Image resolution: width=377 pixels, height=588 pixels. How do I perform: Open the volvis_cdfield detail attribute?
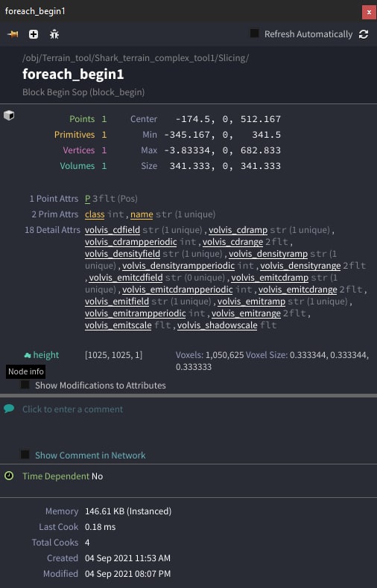[x=113, y=230]
